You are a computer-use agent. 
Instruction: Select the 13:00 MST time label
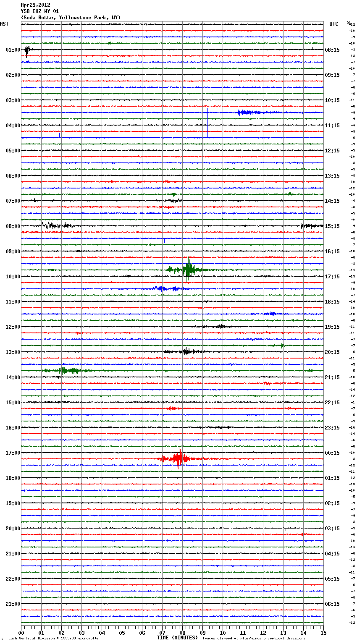tap(13, 352)
